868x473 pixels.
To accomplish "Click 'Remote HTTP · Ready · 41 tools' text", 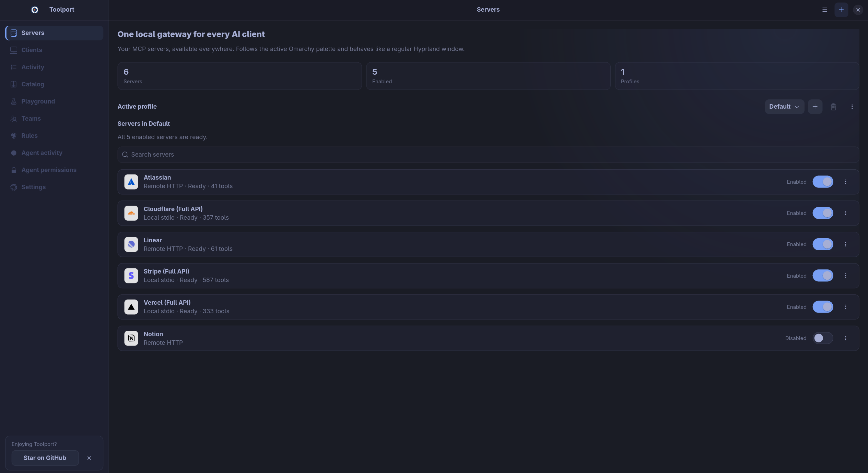I will [x=188, y=186].
